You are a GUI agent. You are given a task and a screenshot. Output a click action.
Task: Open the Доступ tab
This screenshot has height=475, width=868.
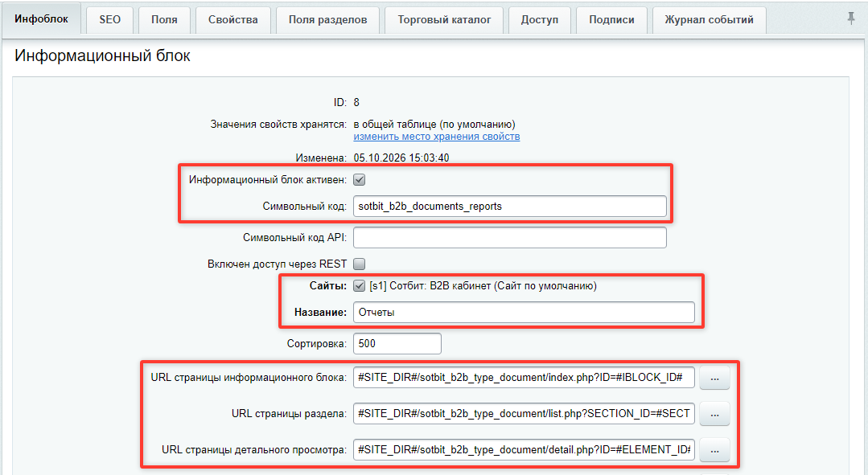click(x=540, y=20)
